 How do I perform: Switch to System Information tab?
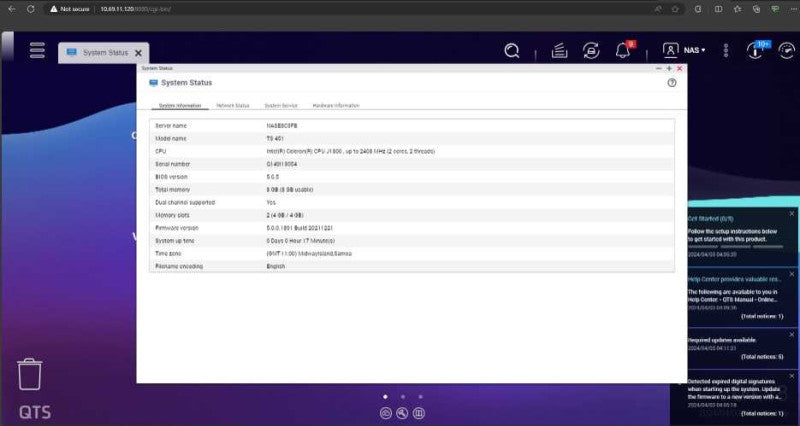180,106
